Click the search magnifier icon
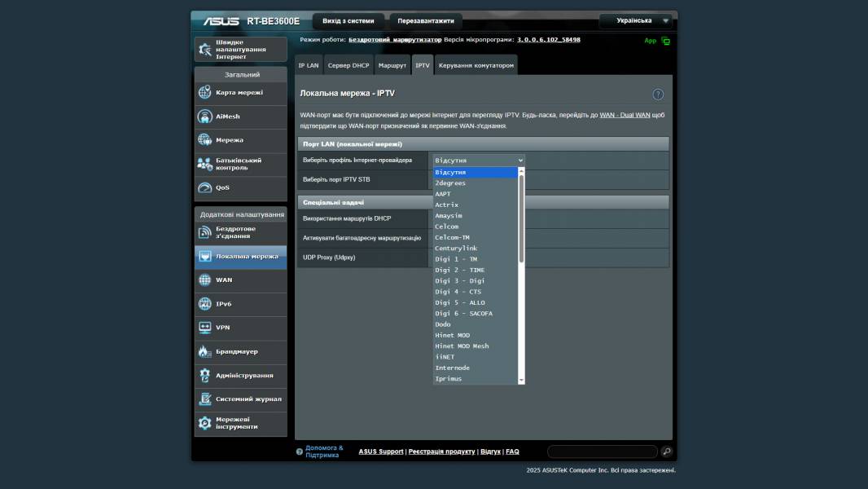 pyautogui.click(x=667, y=452)
